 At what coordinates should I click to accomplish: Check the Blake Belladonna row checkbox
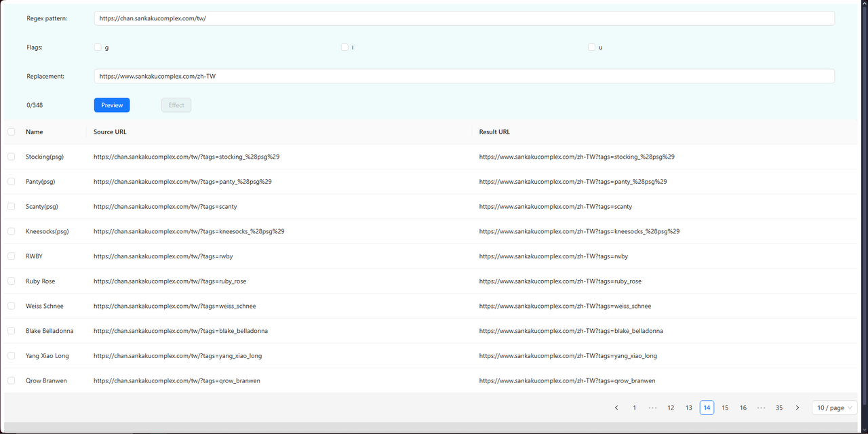11,331
